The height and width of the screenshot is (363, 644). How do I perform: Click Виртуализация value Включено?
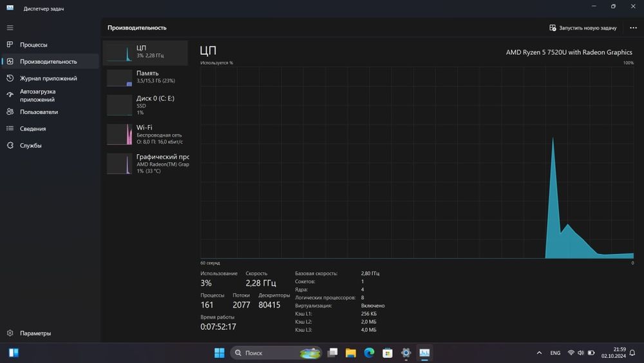372,306
